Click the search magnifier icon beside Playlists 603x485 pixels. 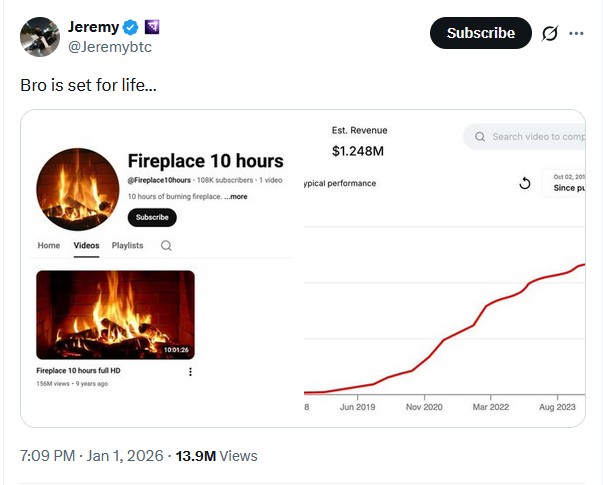(166, 246)
